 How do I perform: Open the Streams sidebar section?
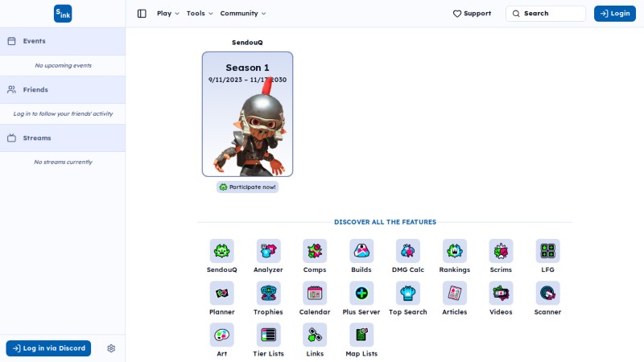(x=63, y=138)
